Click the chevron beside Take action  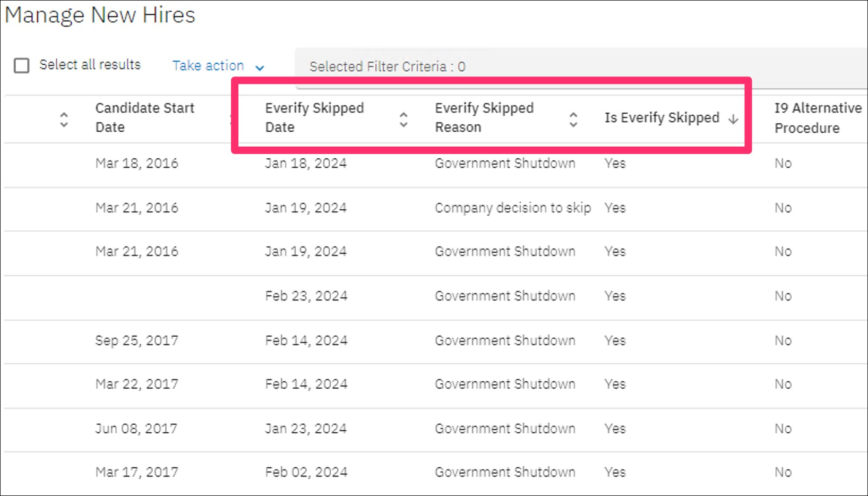[x=260, y=67]
